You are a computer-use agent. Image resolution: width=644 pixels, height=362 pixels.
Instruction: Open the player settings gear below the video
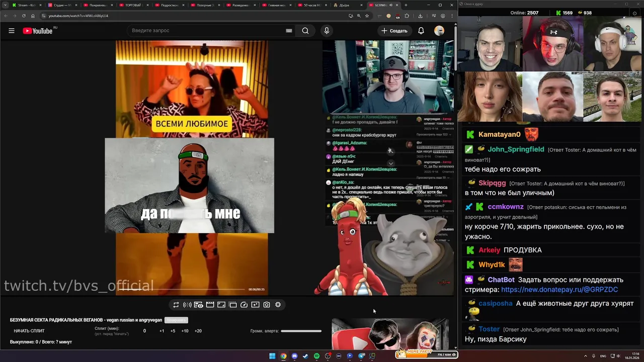coord(278,305)
